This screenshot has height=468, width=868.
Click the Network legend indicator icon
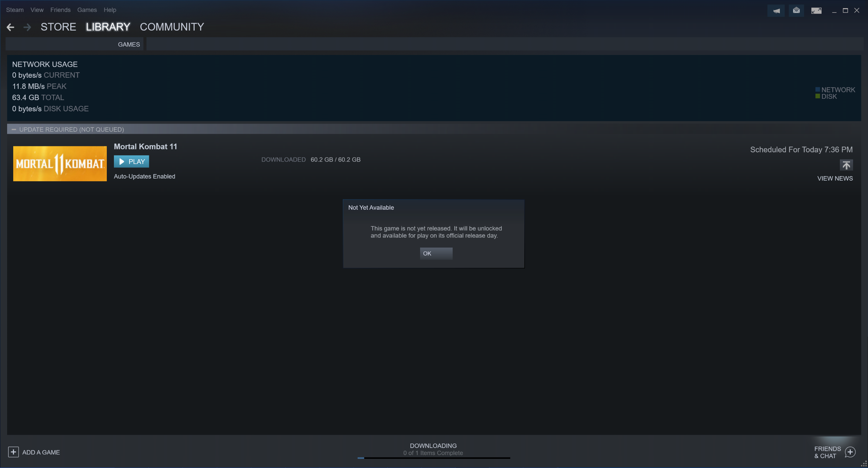[817, 89]
